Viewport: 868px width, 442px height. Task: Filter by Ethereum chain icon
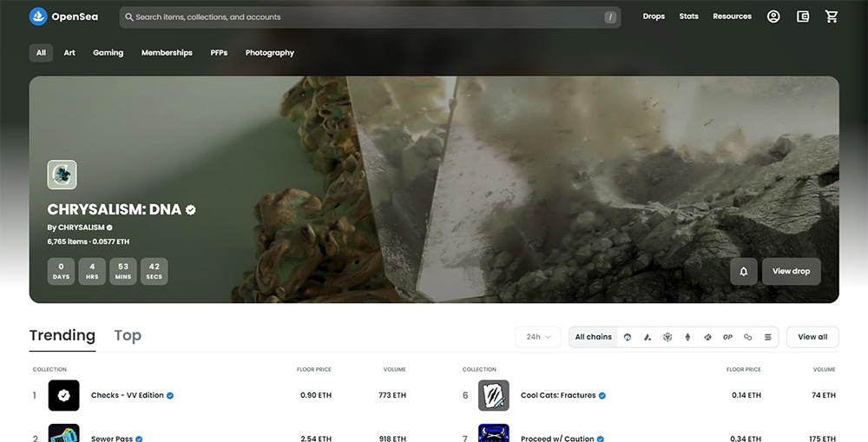pyautogui.click(x=688, y=337)
